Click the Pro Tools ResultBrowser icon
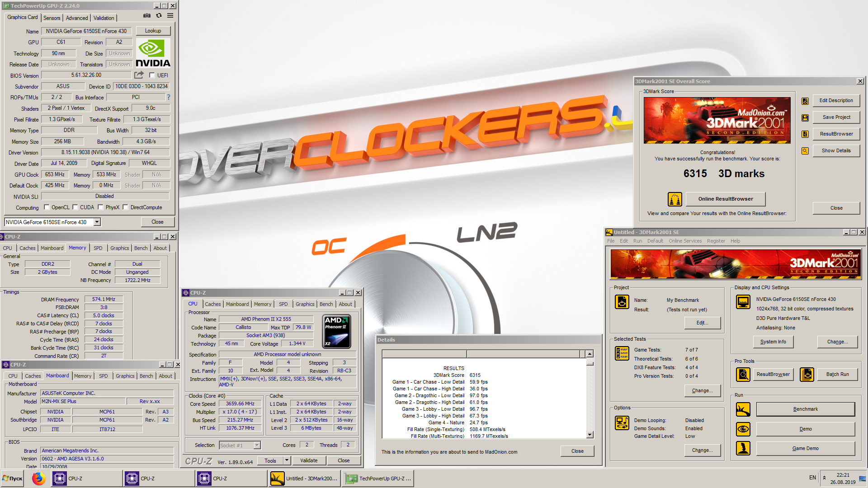Image resolution: width=868 pixels, height=488 pixels. [x=743, y=374]
